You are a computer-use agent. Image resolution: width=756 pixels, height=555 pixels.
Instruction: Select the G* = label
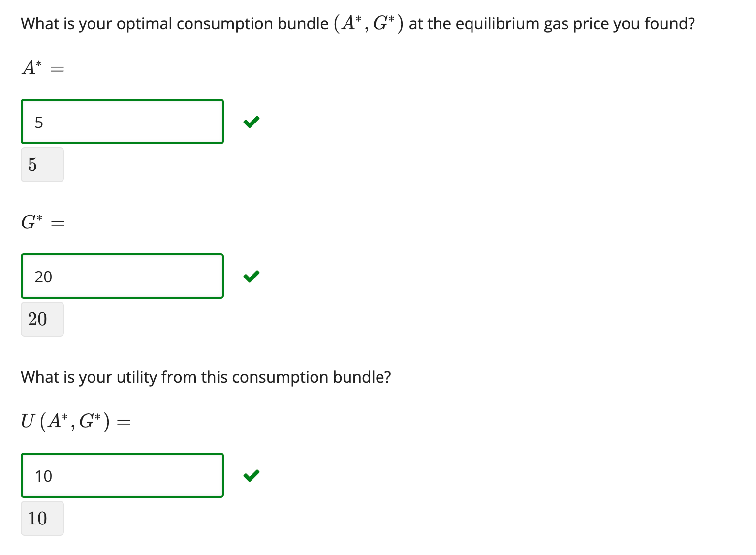[42, 222]
